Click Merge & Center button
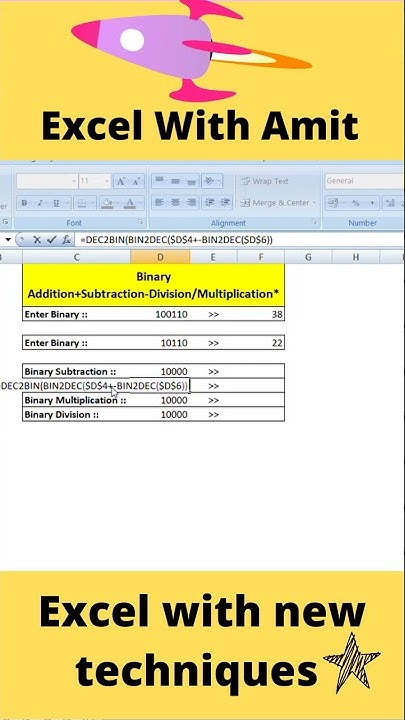This screenshot has width=405, height=720. click(275, 202)
